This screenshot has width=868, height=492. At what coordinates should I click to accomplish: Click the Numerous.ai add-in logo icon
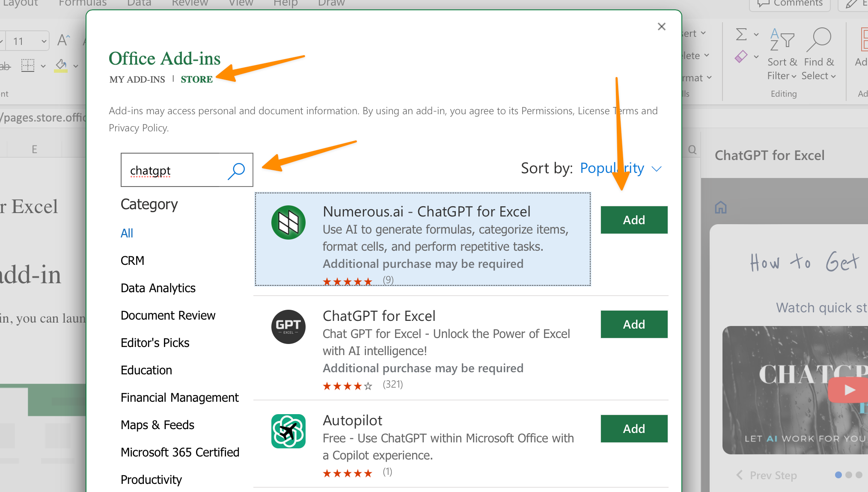coord(288,222)
